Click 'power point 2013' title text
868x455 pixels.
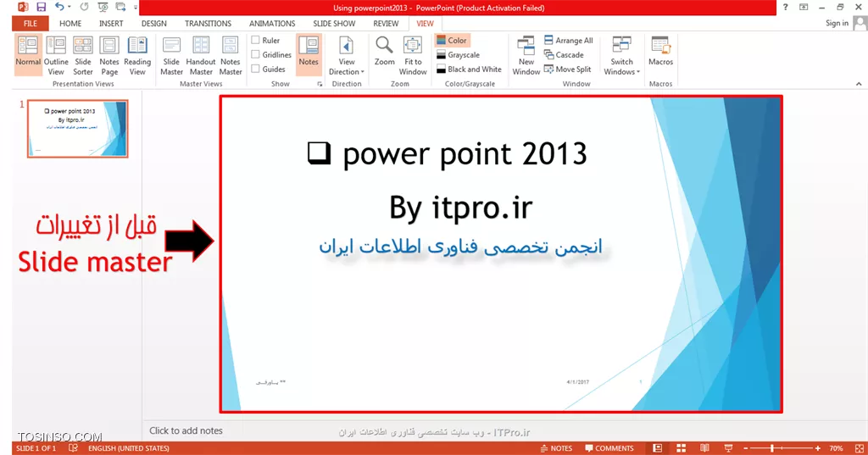click(465, 154)
